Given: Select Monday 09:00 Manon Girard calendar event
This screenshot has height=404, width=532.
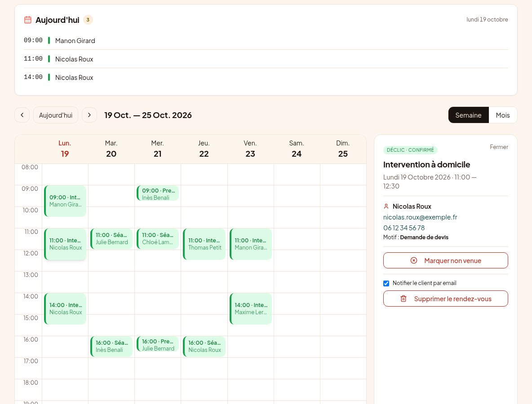Looking at the screenshot, I should point(65,201).
